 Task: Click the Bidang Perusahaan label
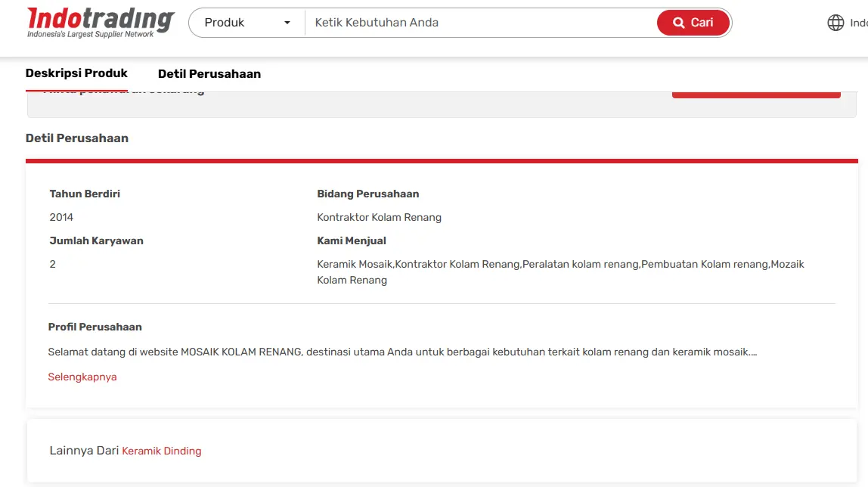point(368,194)
